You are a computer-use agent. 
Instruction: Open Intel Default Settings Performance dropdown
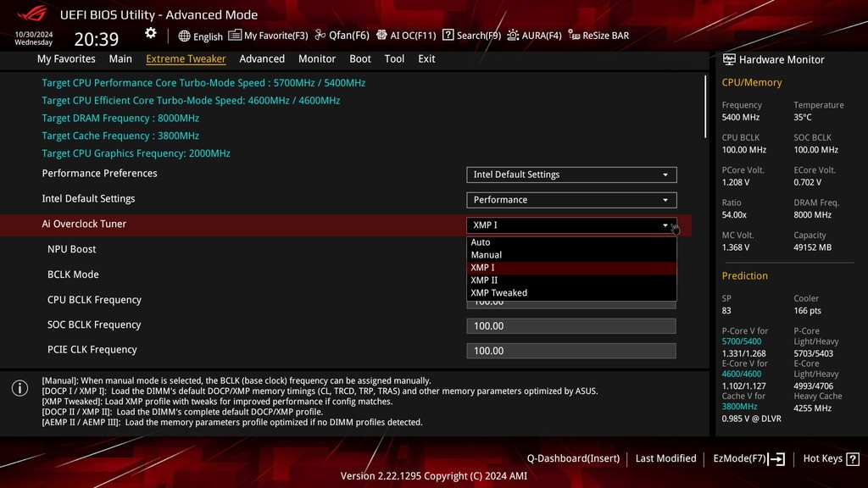pos(571,200)
